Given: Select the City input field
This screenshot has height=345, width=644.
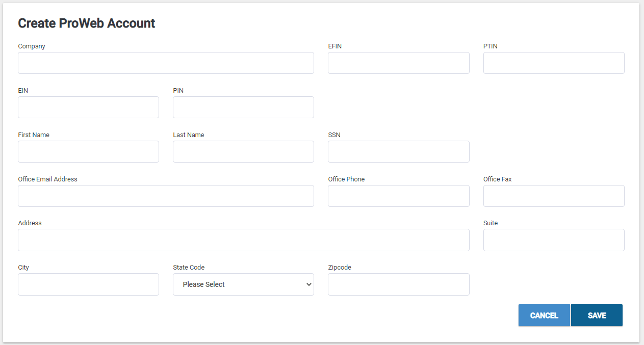Looking at the screenshot, I should point(88,284).
